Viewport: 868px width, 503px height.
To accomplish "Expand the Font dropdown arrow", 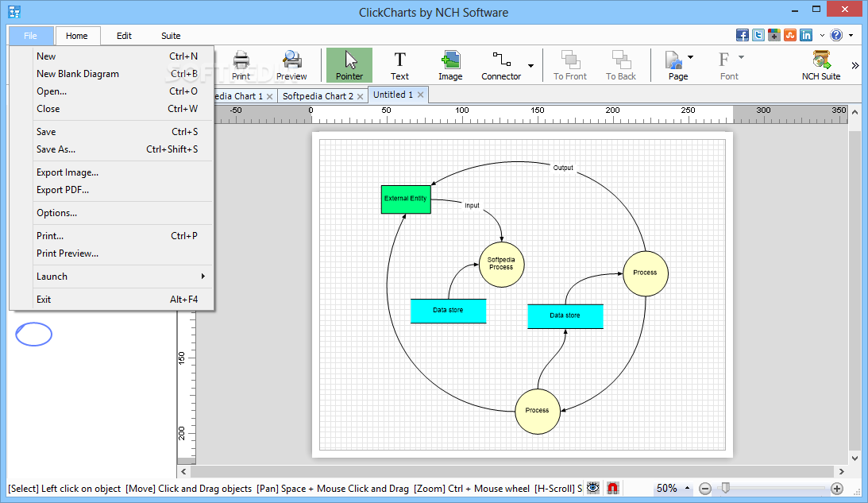I will (741, 57).
